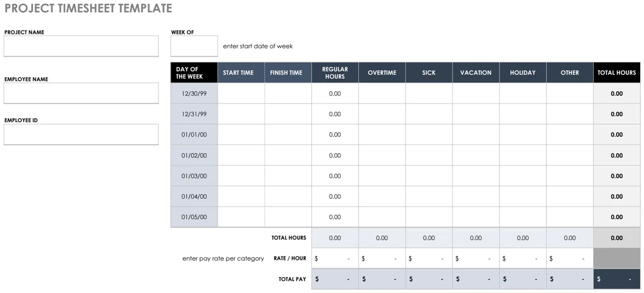Screen dimensions: 644x293
Task: Click the date cell 01/05/00
Action: pos(194,217)
